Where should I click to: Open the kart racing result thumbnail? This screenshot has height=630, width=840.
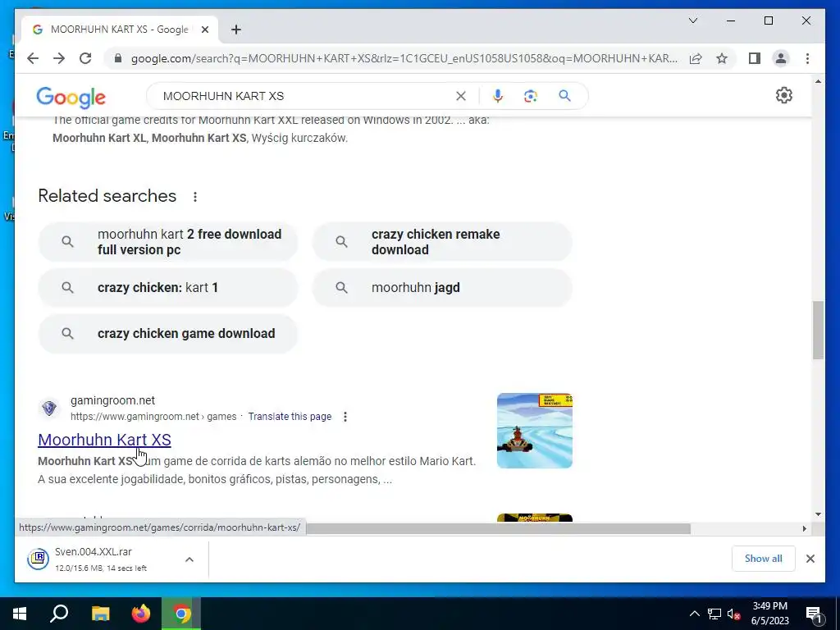tap(534, 431)
